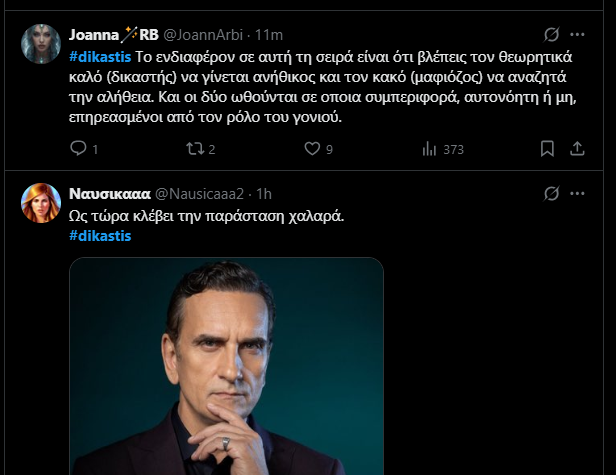Image resolution: width=616 pixels, height=475 pixels.
Task: Click Grok icon on Joanna's tweet
Action: (x=550, y=33)
